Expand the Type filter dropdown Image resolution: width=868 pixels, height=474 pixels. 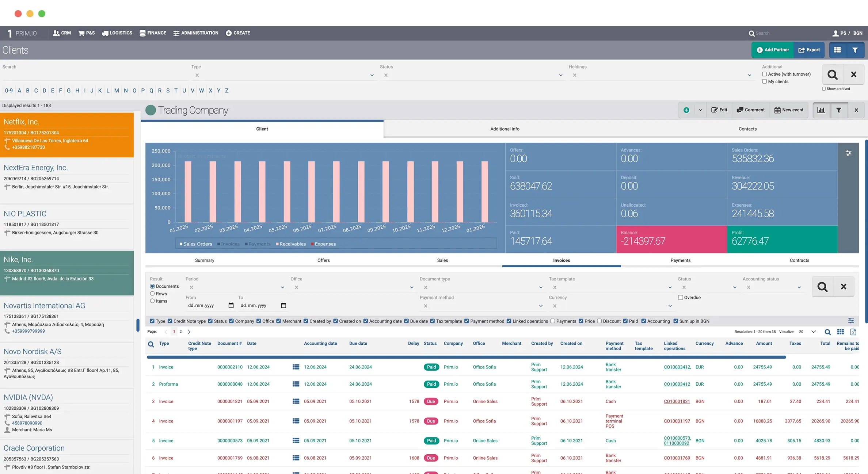(x=372, y=75)
